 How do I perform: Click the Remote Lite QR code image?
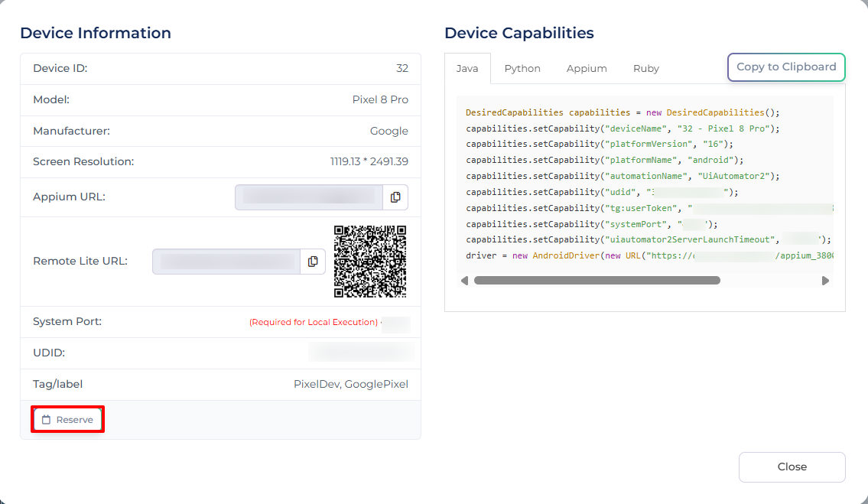[370, 262]
